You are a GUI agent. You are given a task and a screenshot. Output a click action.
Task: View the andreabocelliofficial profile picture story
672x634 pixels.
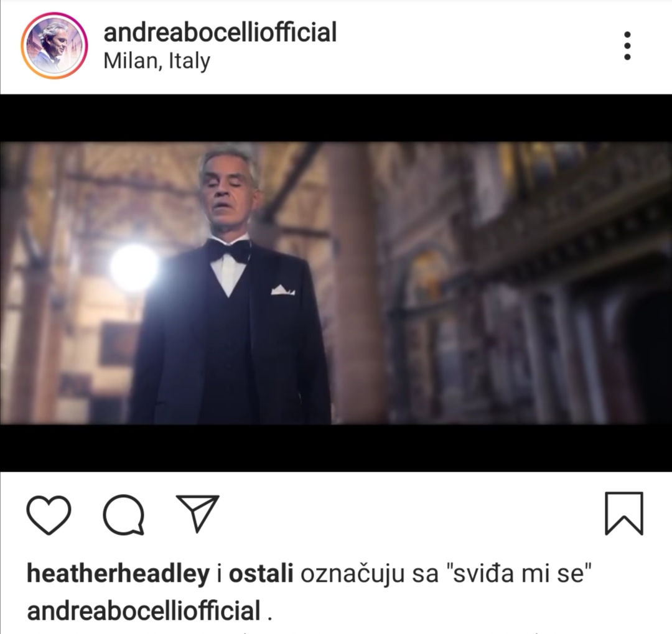(x=54, y=45)
